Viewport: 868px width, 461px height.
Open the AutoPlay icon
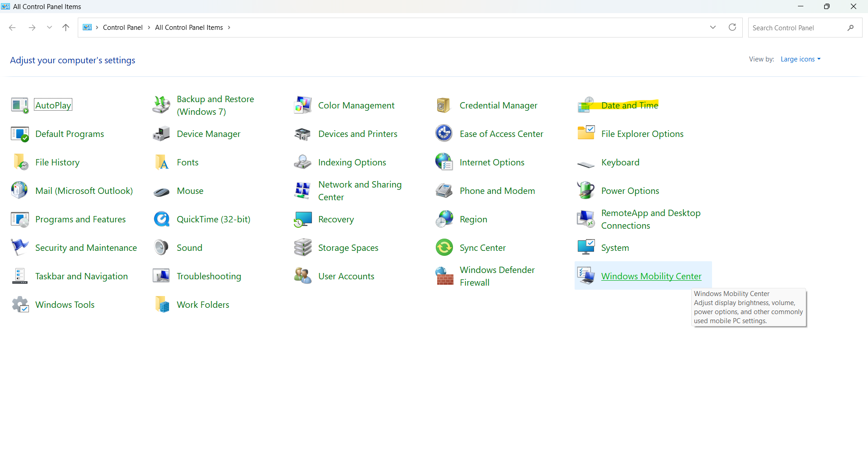pyautogui.click(x=19, y=105)
